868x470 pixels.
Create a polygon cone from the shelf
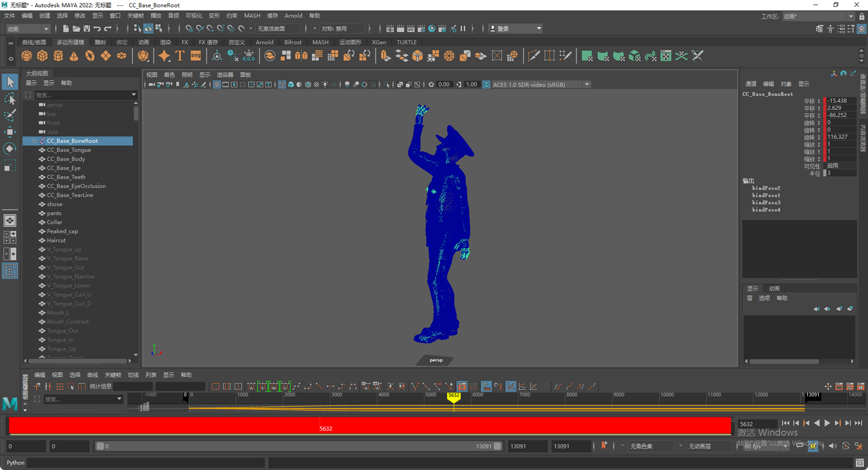74,56
